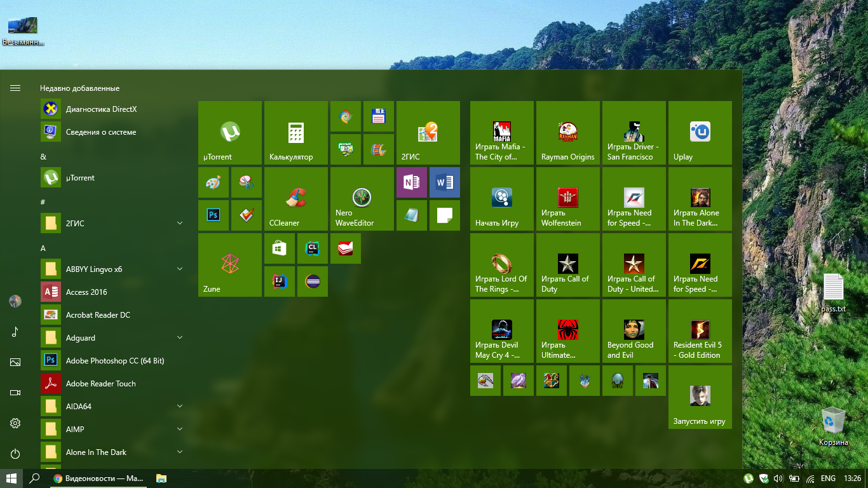Open the Nero WaveEditor tile
Screen dimensions: 868x488
tap(362, 199)
